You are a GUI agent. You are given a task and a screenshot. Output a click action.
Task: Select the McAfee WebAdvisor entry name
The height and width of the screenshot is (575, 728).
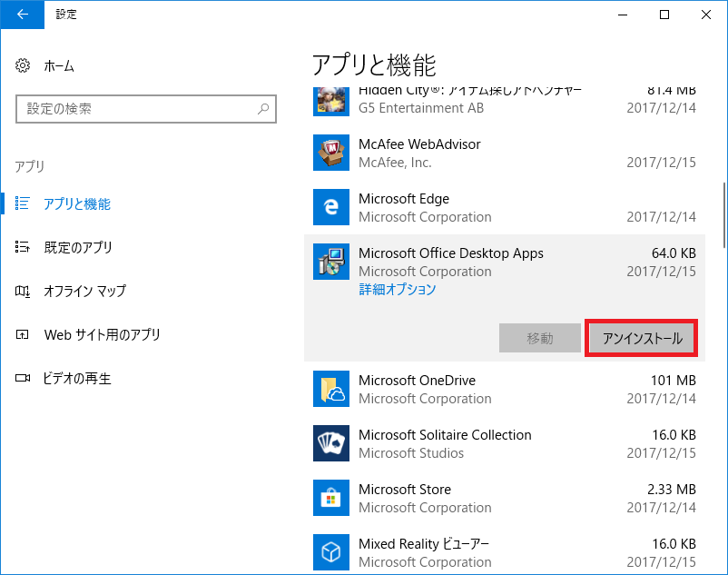(419, 144)
